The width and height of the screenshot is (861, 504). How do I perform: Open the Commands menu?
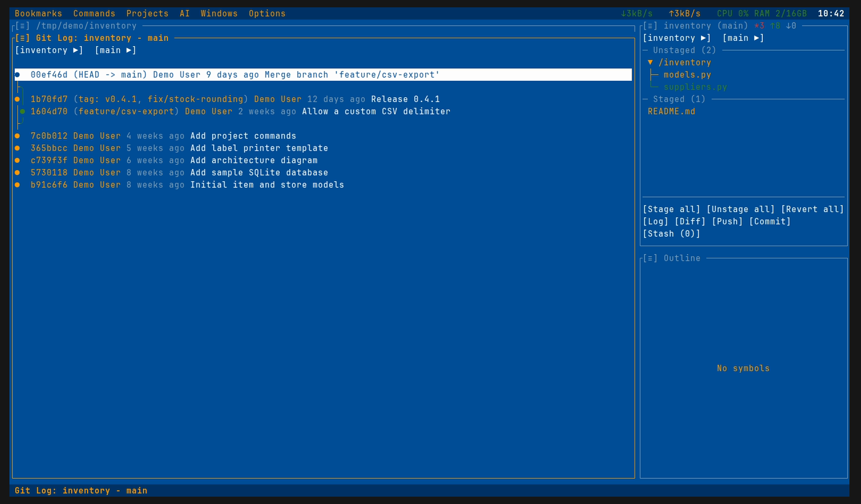[x=94, y=14]
